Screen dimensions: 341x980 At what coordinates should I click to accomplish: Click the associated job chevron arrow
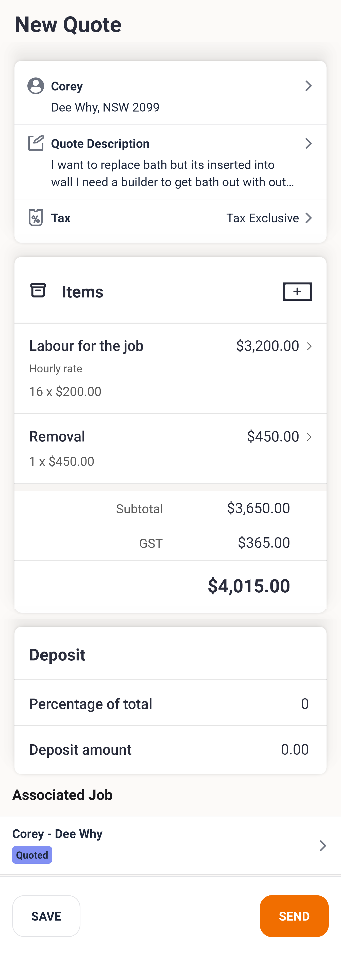pyautogui.click(x=323, y=845)
